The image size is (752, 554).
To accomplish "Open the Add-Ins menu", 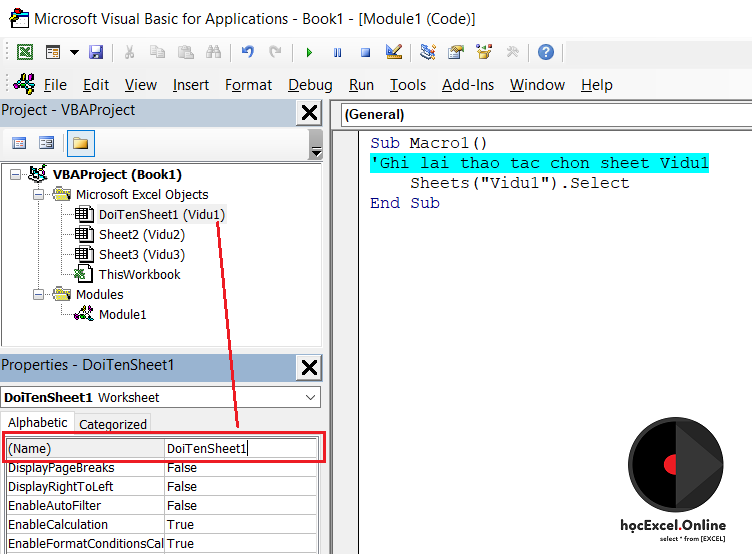I will 468,85.
